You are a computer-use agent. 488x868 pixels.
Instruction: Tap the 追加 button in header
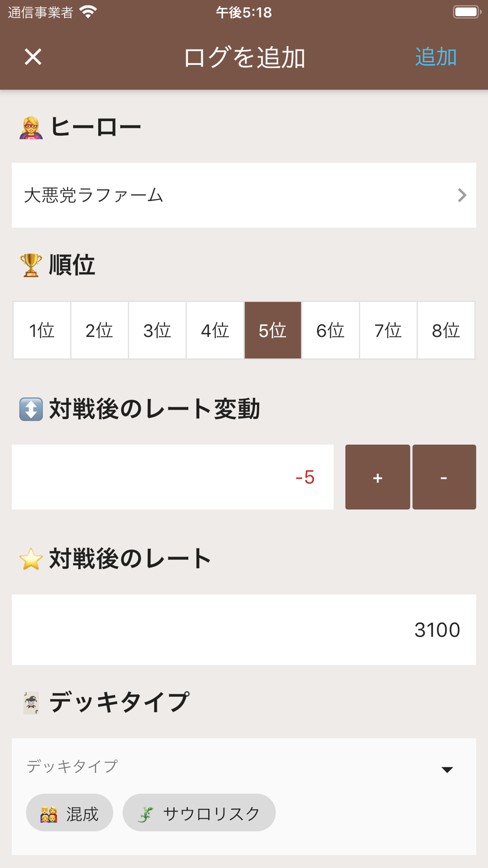[x=436, y=57]
